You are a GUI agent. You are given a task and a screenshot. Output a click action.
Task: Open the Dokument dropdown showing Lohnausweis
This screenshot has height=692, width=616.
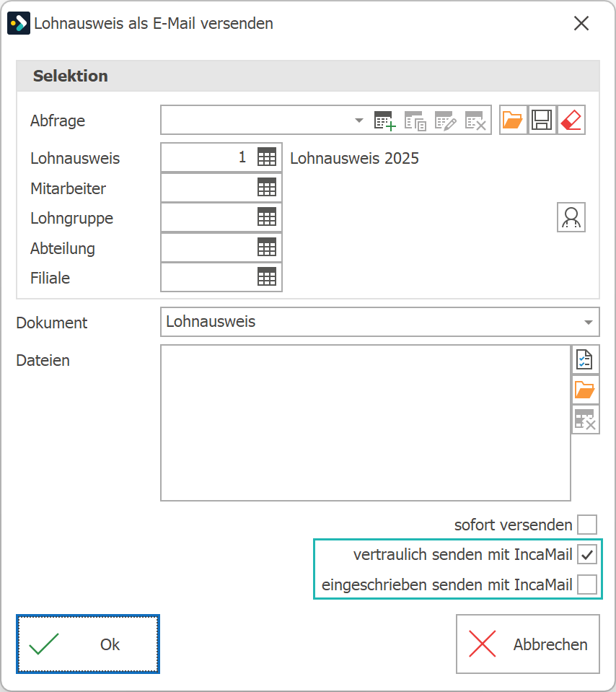[x=379, y=322]
